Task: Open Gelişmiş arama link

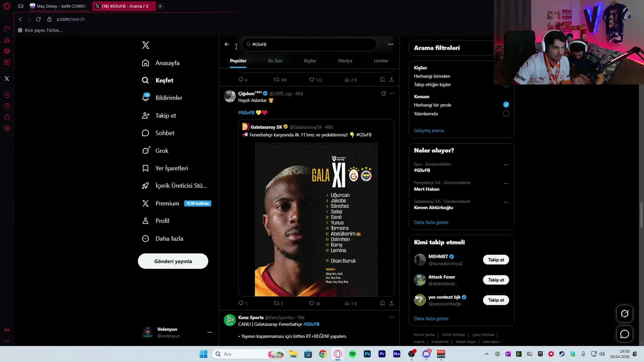Action: [429, 130]
